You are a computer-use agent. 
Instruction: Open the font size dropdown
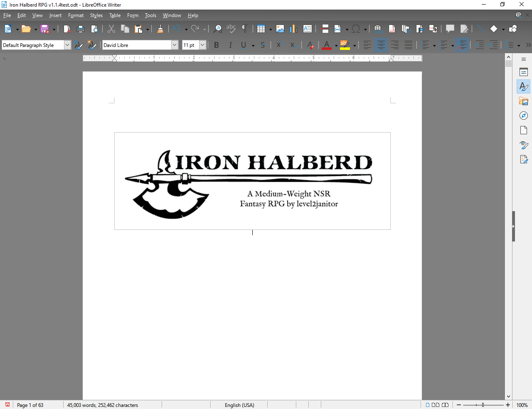pos(202,45)
